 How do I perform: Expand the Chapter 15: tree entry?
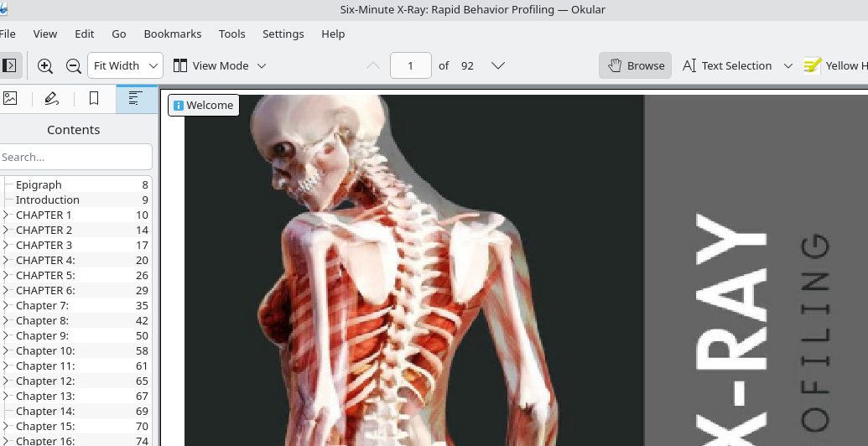(x=6, y=426)
